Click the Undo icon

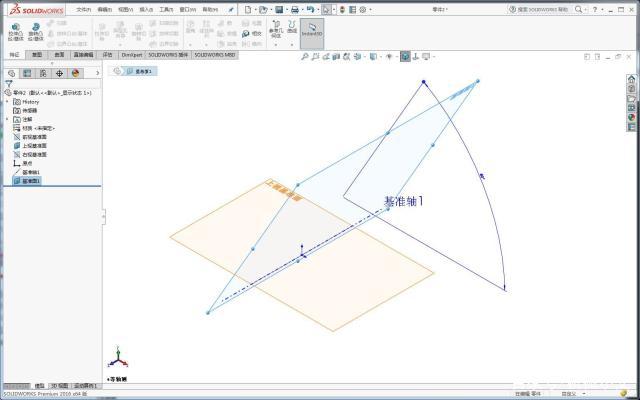point(310,9)
